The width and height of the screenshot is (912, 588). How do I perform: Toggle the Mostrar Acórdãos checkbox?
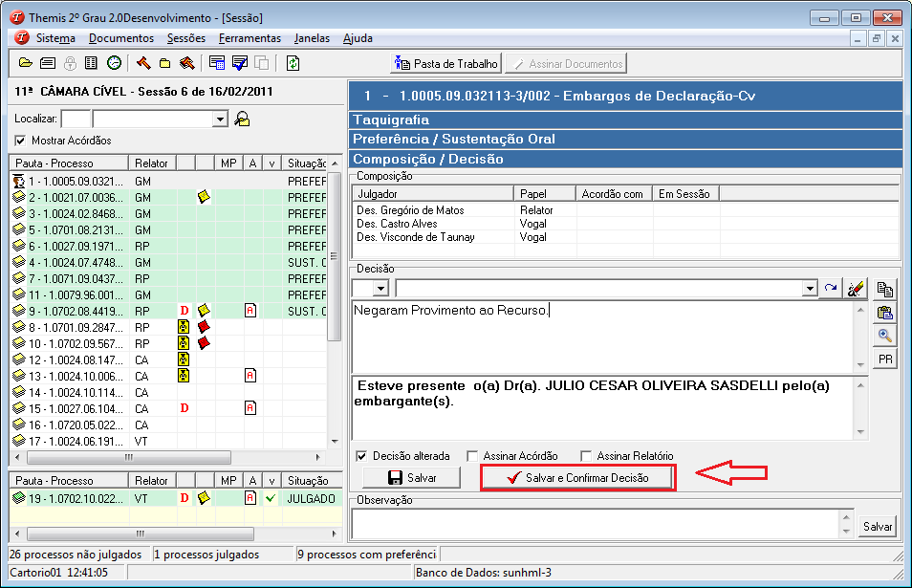(20, 141)
